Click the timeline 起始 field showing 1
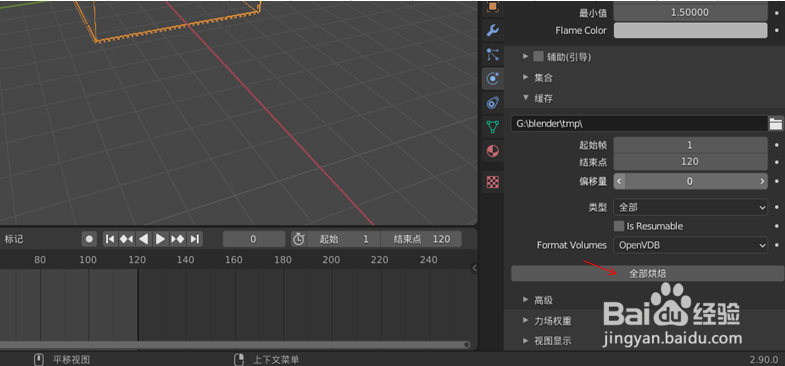This screenshot has width=785, height=366. point(343,239)
